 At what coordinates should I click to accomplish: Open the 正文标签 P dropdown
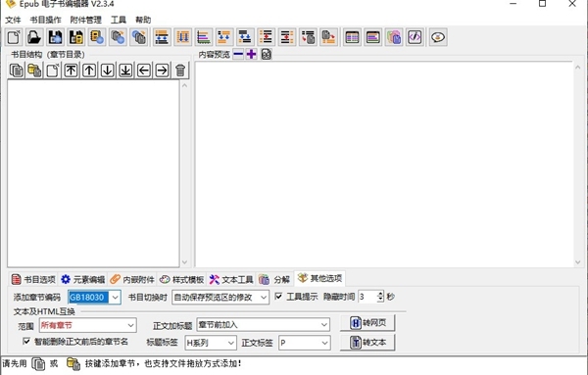pyautogui.click(x=324, y=343)
